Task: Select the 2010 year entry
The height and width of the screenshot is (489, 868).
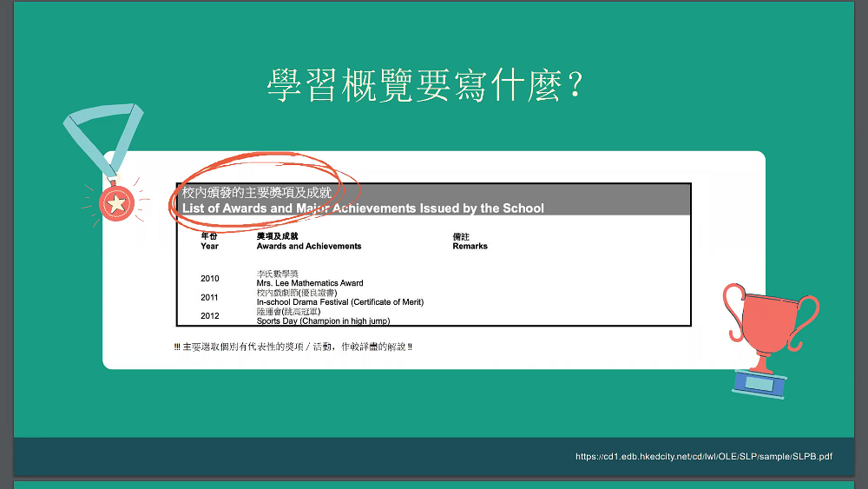Action: coord(210,279)
